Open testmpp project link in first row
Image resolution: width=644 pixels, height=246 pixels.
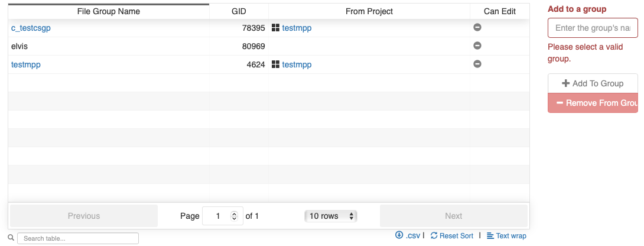pos(297,28)
